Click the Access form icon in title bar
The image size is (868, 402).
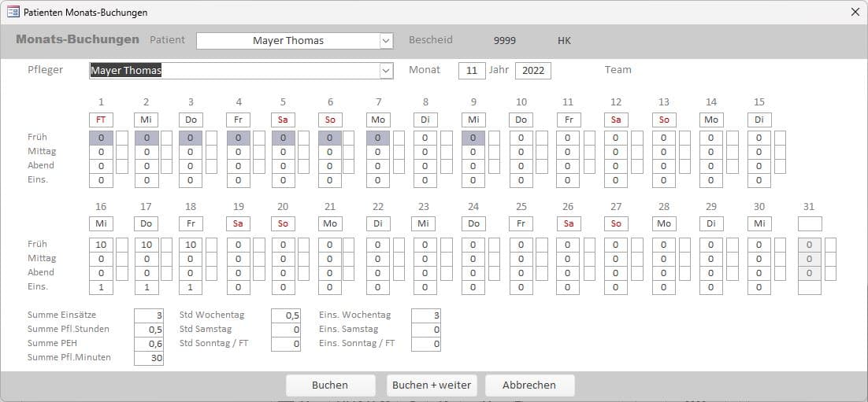coord(13,12)
